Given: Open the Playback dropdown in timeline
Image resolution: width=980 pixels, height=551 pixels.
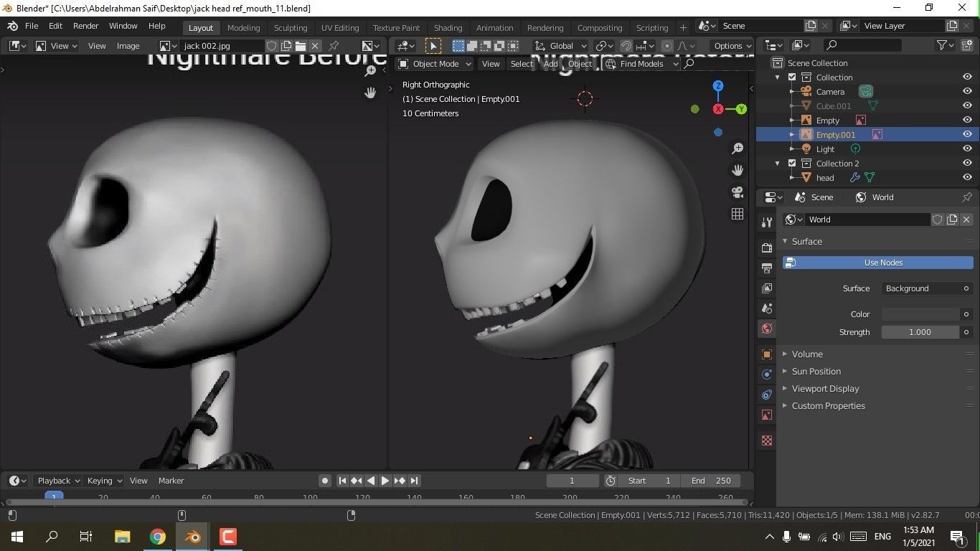Looking at the screenshot, I should click(58, 481).
